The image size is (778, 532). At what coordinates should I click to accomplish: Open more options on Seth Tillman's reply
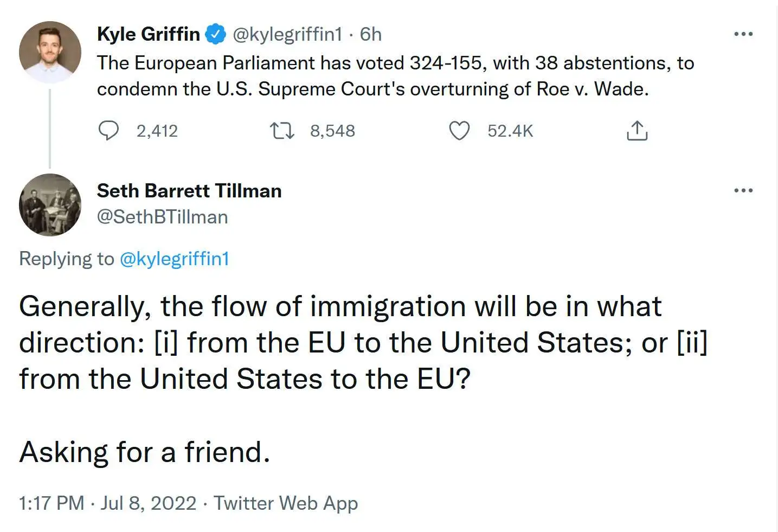pos(743,190)
